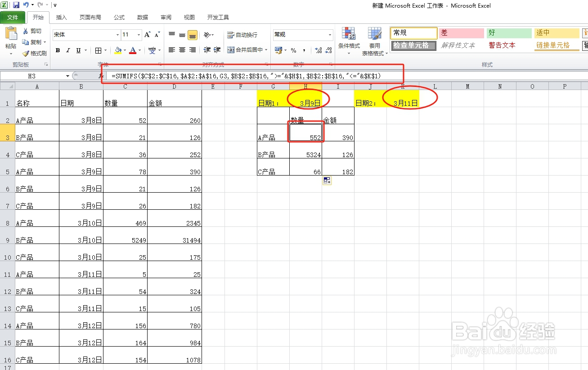Expand the borders dropdown arrow

pos(105,50)
